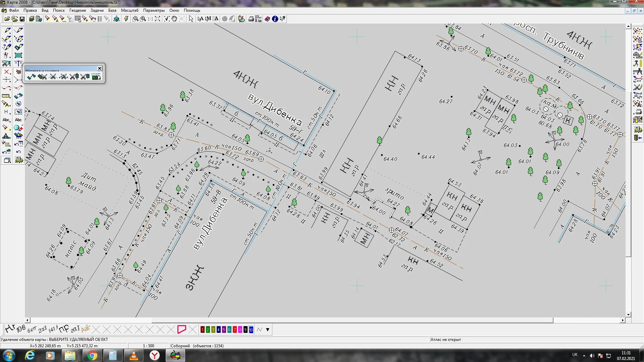644x362 pixels.
Task: Toggle numbered button 10 in bottom bar
Action: (251, 330)
